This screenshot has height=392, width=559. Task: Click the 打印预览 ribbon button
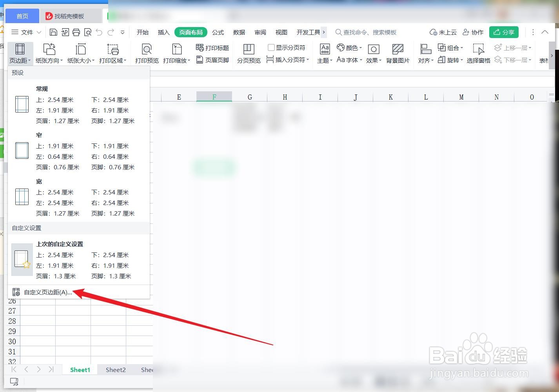(x=147, y=53)
